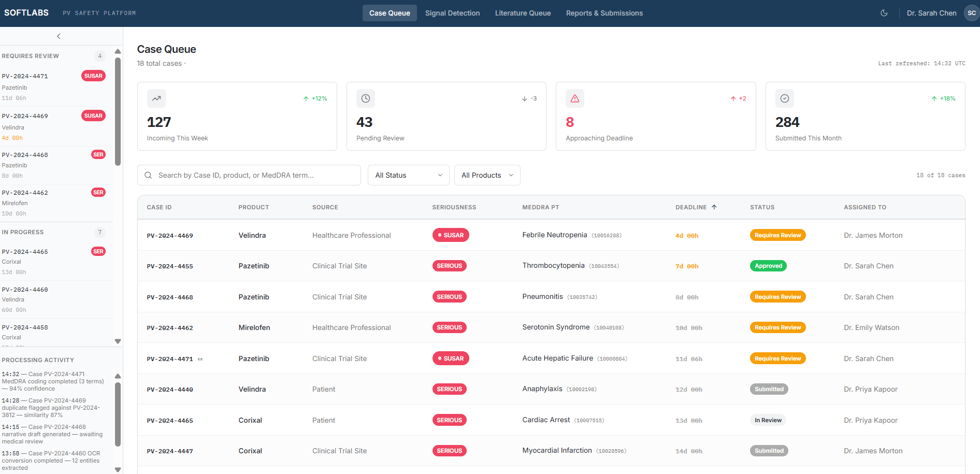980x474 pixels.
Task: Sort table by Assigned To column
Action: click(x=865, y=207)
